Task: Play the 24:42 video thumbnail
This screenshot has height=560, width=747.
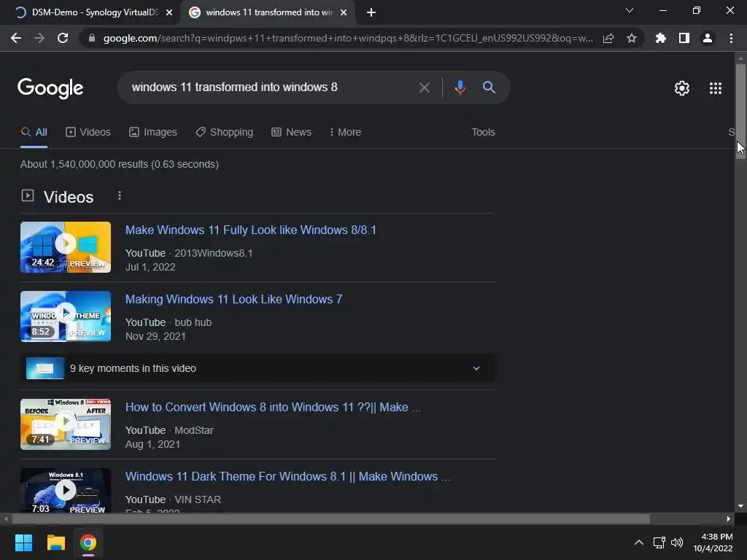Action: [66, 247]
